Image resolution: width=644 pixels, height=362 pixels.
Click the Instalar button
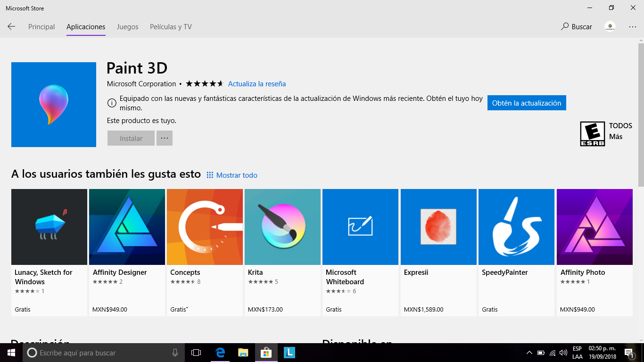[131, 138]
